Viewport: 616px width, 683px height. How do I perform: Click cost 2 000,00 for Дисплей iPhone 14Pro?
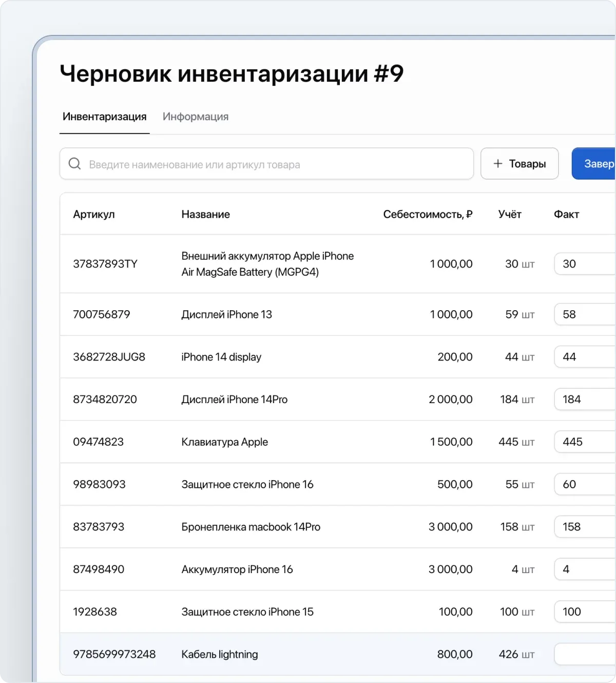tap(451, 400)
